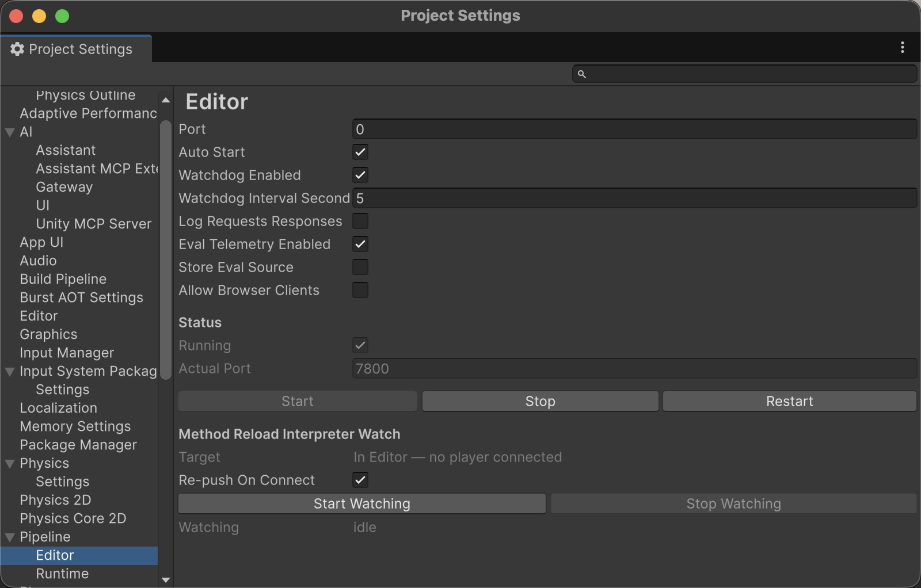Image resolution: width=921 pixels, height=588 pixels.
Task: Collapse the AI section in the sidebar
Action: point(10,132)
